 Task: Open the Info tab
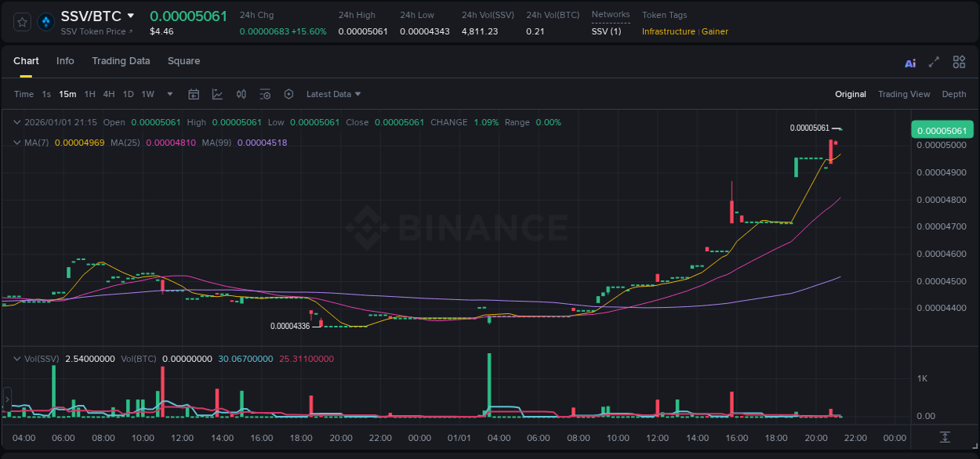point(65,60)
